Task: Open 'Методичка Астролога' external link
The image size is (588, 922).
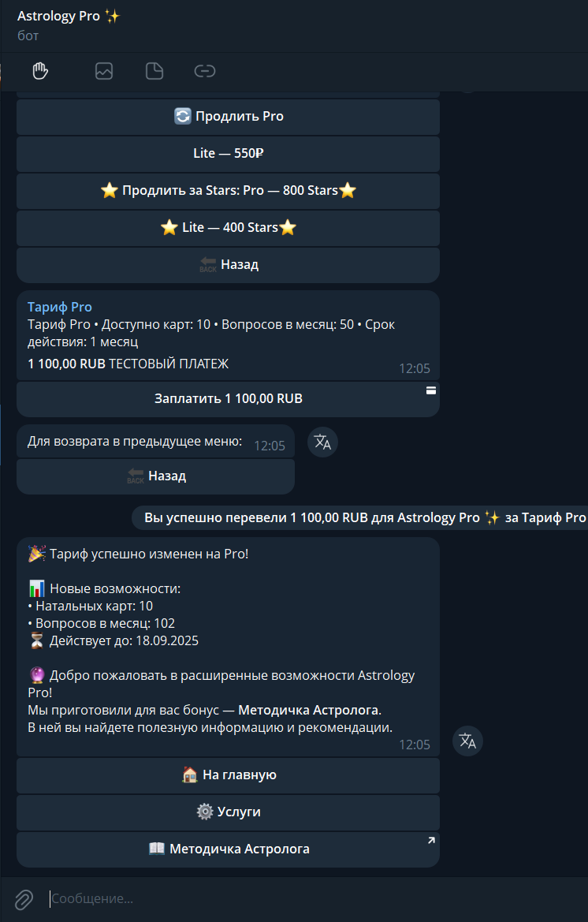Action: [x=228, y=849]
